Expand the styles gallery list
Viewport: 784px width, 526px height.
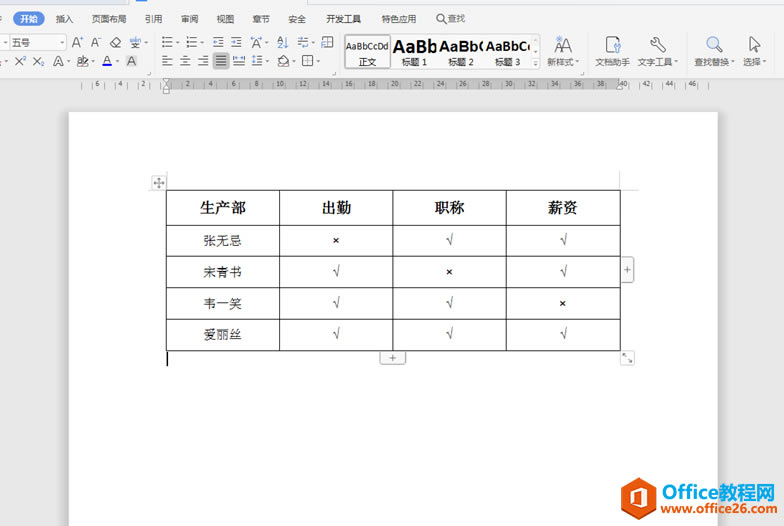[536, 64]
